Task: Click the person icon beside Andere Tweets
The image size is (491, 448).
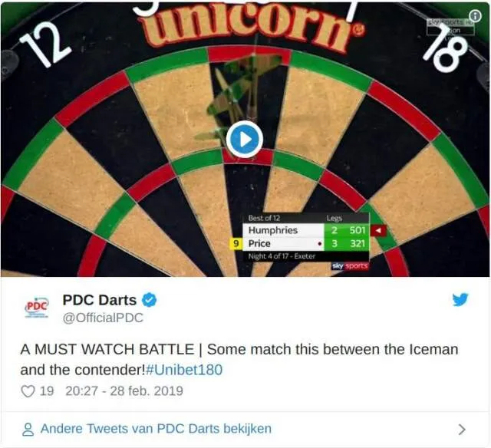Action: point(28,430)
